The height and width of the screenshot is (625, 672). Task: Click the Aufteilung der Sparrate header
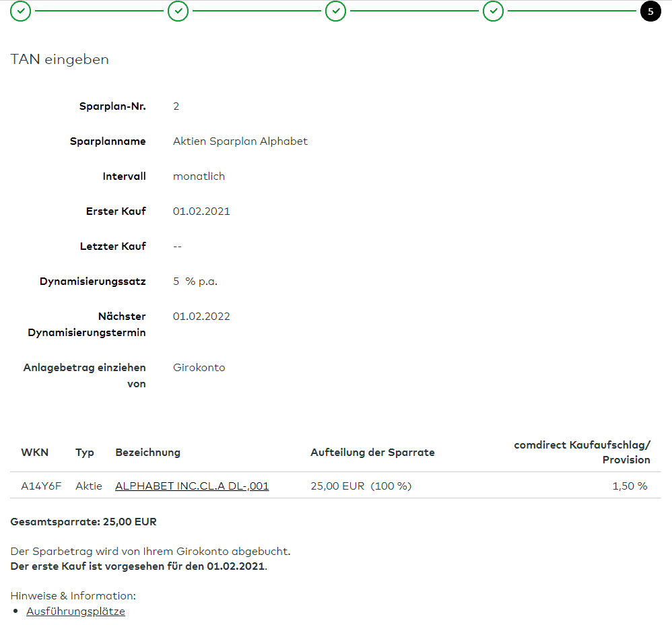point(372,452)
